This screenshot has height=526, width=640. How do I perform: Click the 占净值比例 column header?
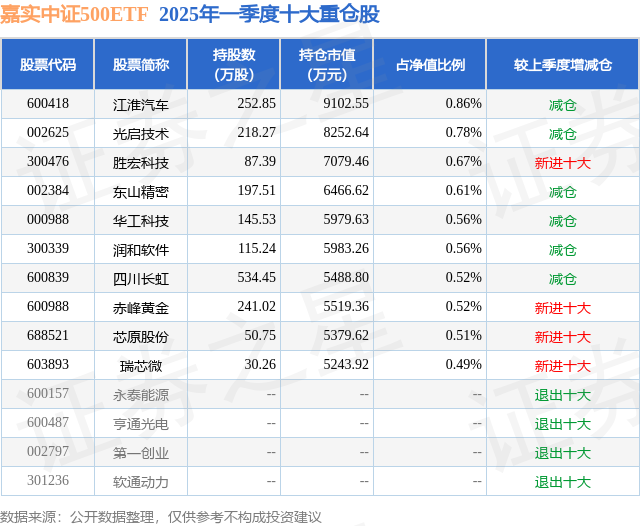(x=430, y=64)
